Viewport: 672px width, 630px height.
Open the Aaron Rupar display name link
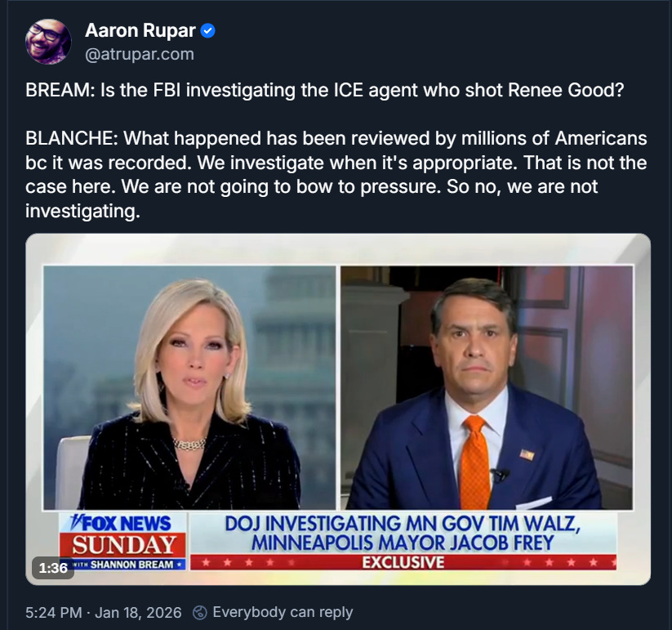140,30
